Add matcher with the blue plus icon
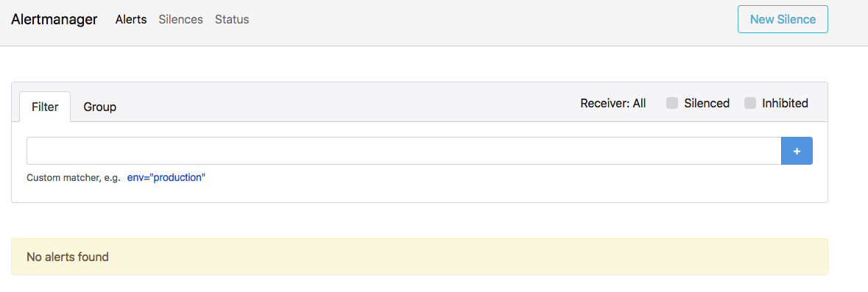The width and height of the screenshot is (868, 292). (797, 151)
